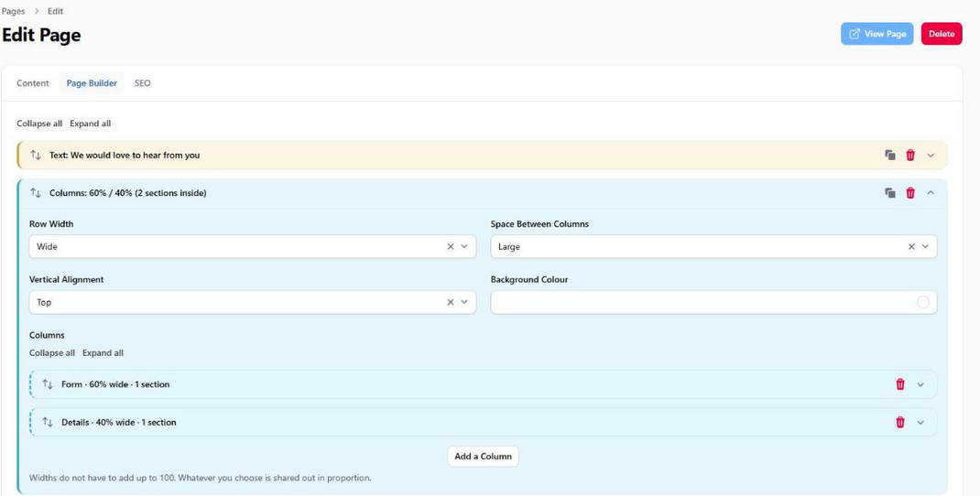Click the Edit Page heading
The width and height of the screenshot is (980, 496).
point(41,35)
